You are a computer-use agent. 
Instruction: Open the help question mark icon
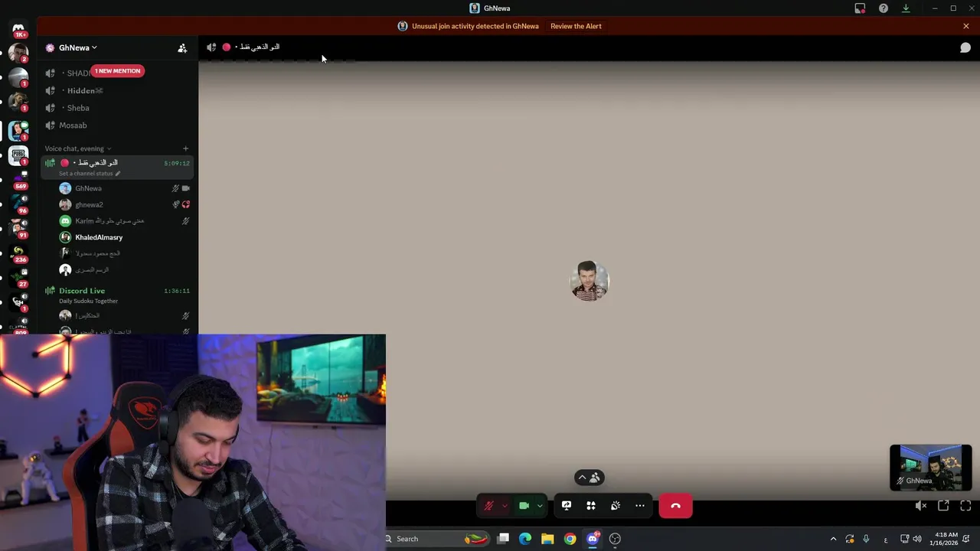(884, 8)
